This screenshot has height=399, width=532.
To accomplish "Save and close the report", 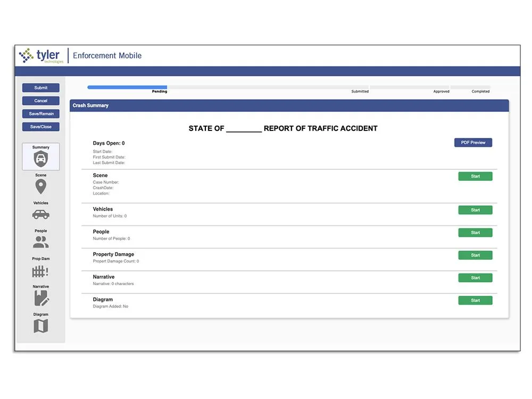I will 40,127.
